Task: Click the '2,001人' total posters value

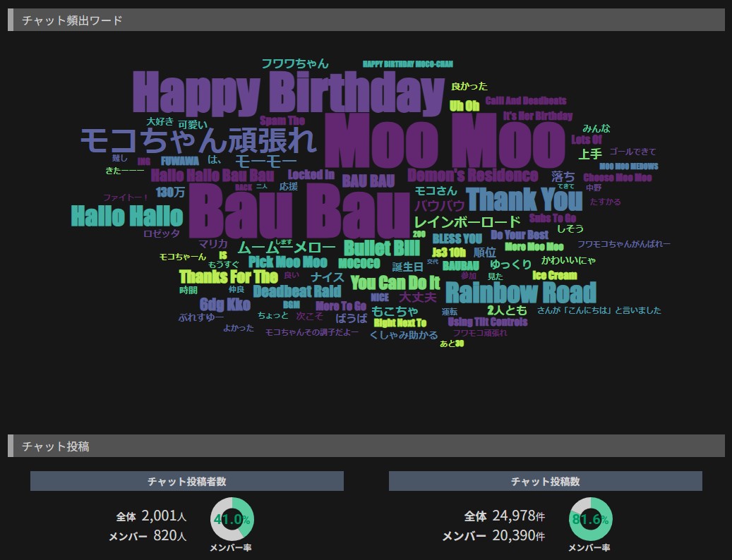Action: pyautogui.click(x=164, y=516)
